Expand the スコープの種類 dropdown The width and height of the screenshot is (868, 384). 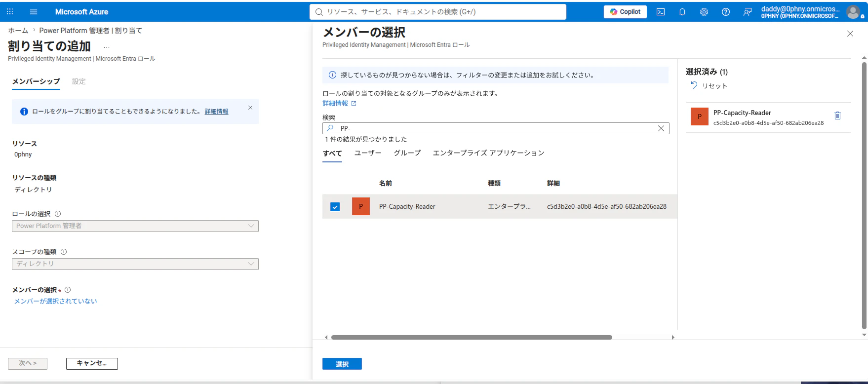135,264
